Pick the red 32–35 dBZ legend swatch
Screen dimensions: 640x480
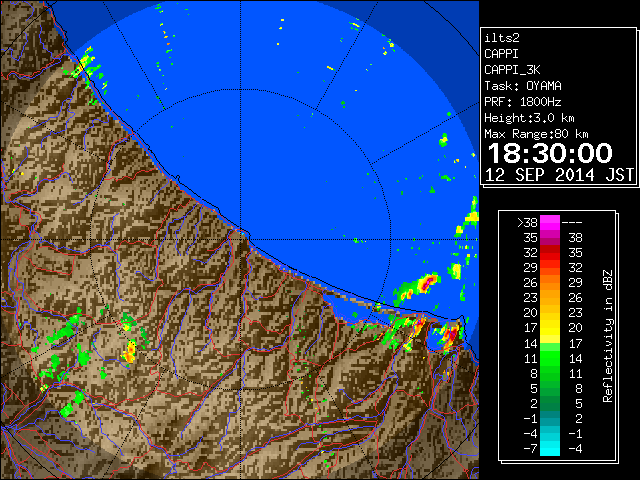point(550,253)
